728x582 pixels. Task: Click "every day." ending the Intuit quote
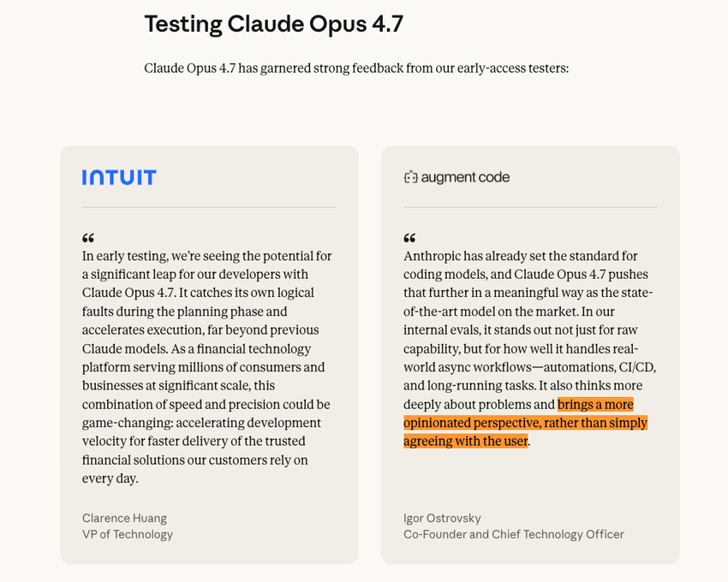tap(110, 478)
